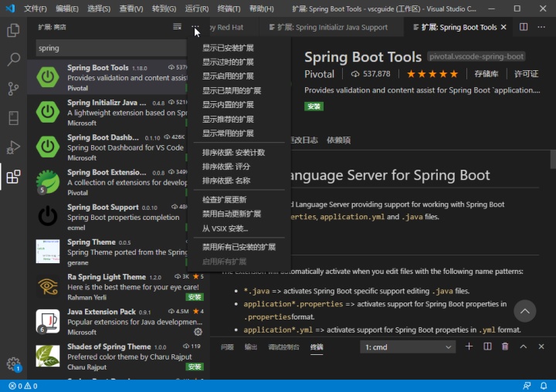
Task: Open the Source Control view
Action: [x=13, y=89]
